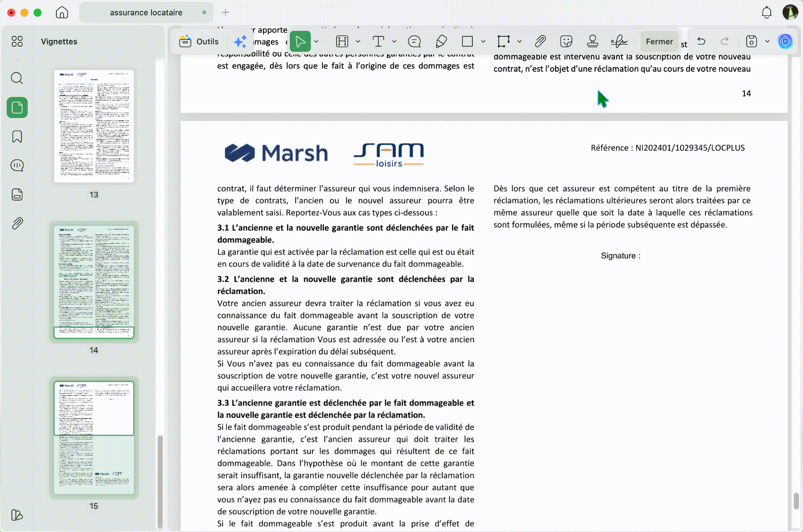Select page 13 thumbnail
The width and height of the screenshot is (803, 532).
click(94, 126)
